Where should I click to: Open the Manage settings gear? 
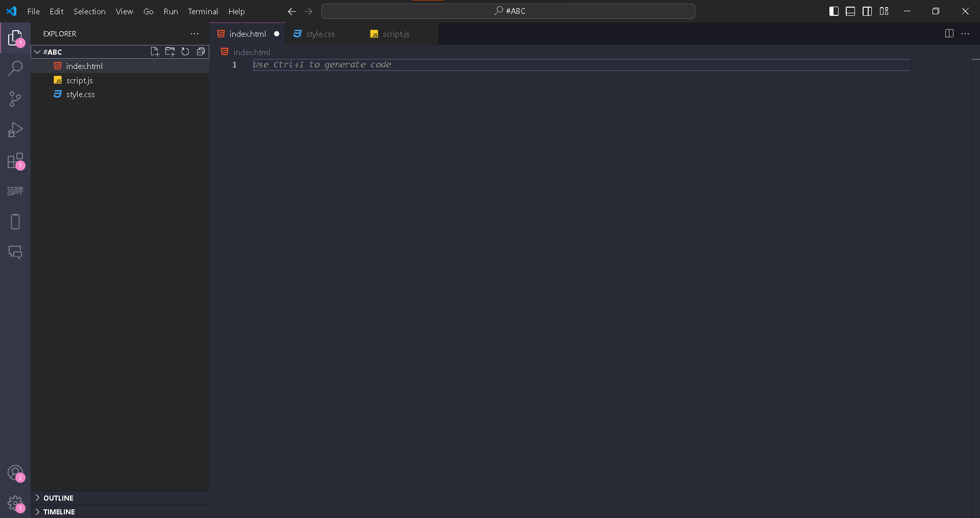click(x=15, y=504)
